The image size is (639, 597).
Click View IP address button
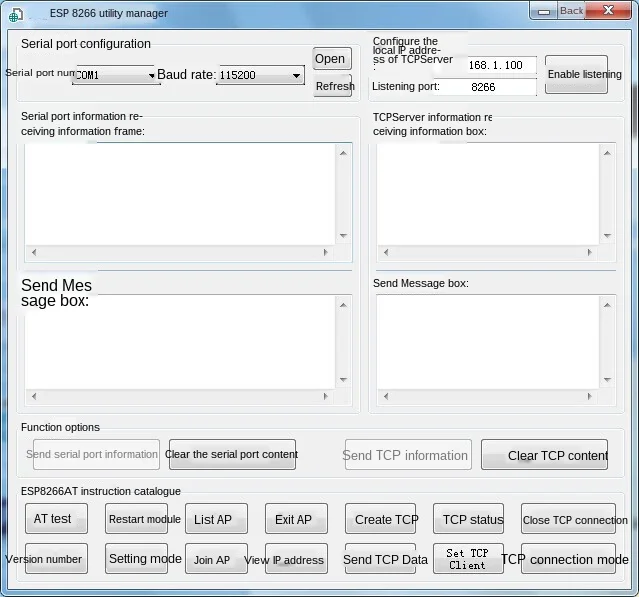coord(296,559)
